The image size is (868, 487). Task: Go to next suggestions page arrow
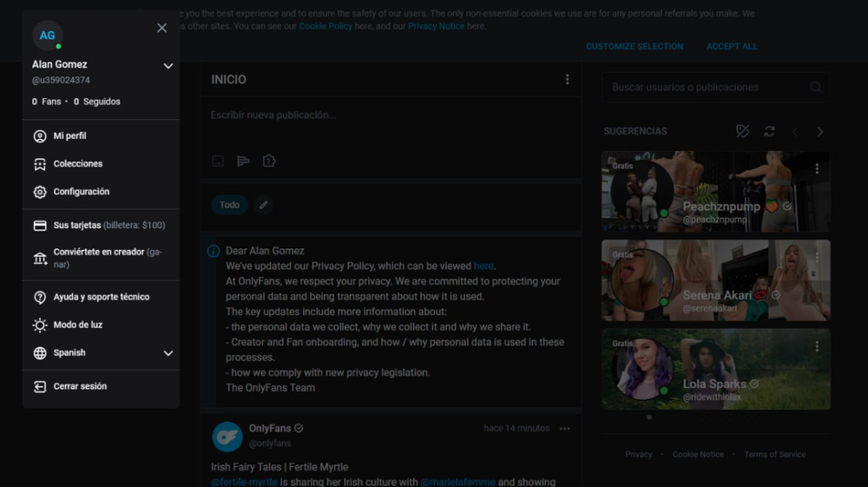[819, 132]
